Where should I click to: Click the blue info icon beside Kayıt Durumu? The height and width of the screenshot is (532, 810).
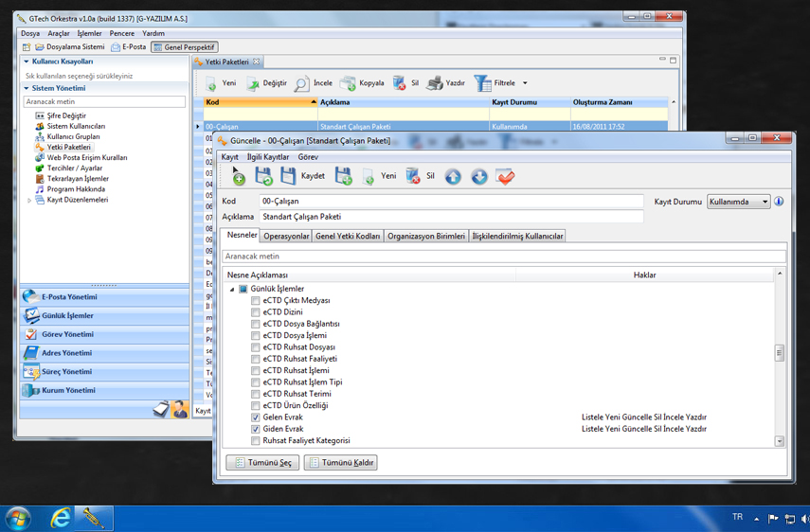(779, 202)
